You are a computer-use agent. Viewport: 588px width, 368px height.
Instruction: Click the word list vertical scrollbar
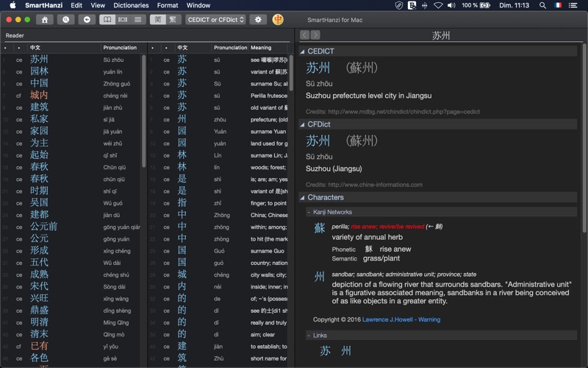pos(143,111)
